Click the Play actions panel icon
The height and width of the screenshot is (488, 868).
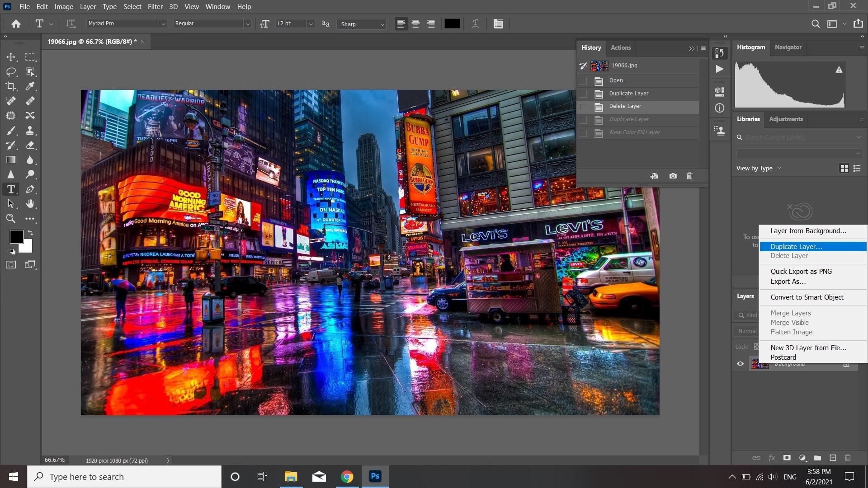(x=720, y=69)
